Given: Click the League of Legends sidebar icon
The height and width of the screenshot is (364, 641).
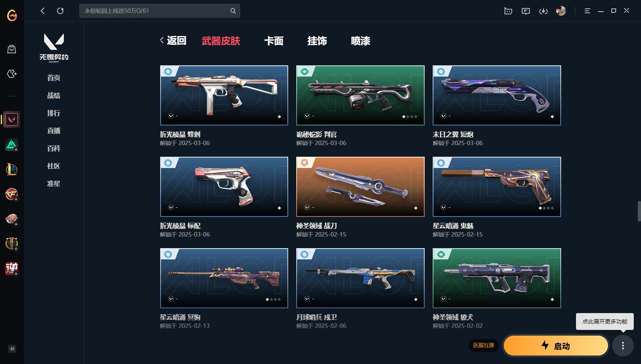Looking at the screenshot, I should pyautogui.click(x=12, y=170).
